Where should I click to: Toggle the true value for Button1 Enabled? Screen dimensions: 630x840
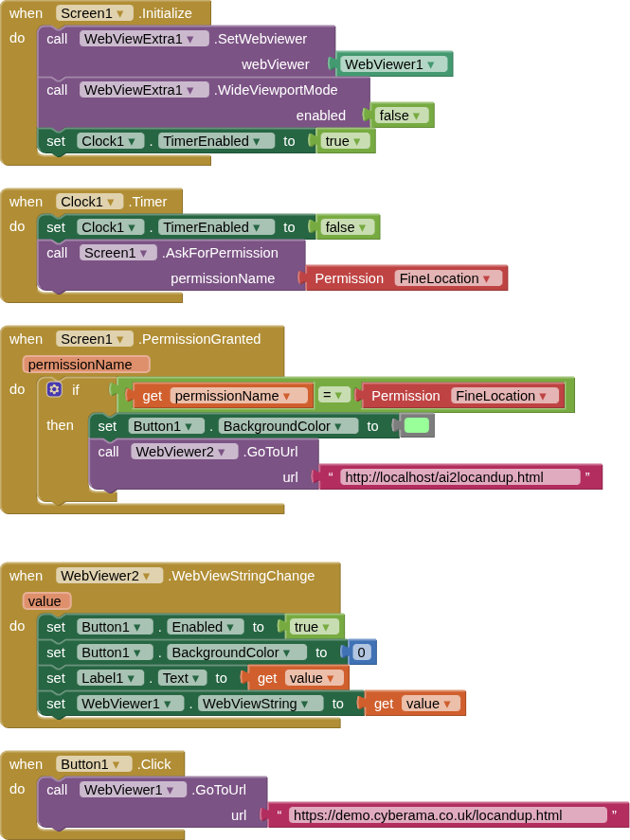click(314, 627)
